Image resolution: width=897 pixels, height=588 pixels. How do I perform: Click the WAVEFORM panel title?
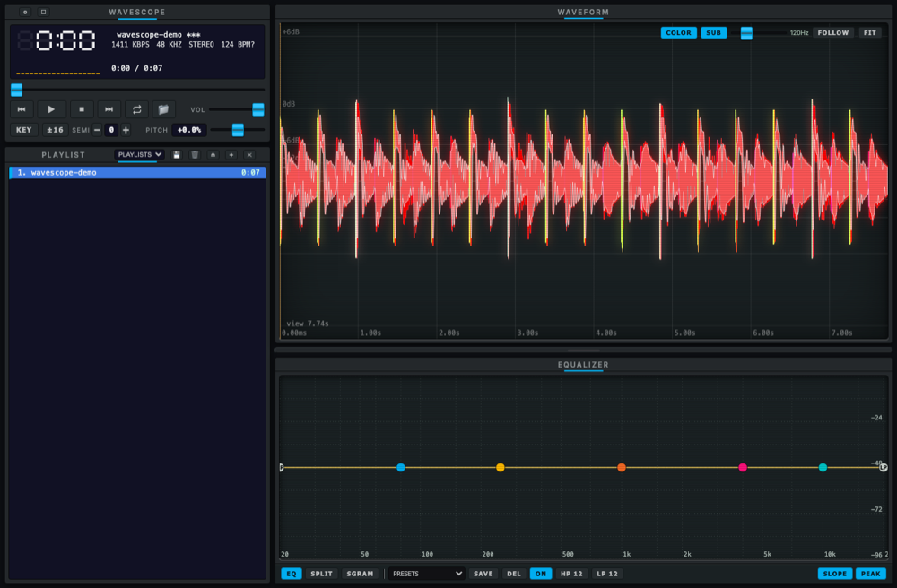(x=584, y=12)
